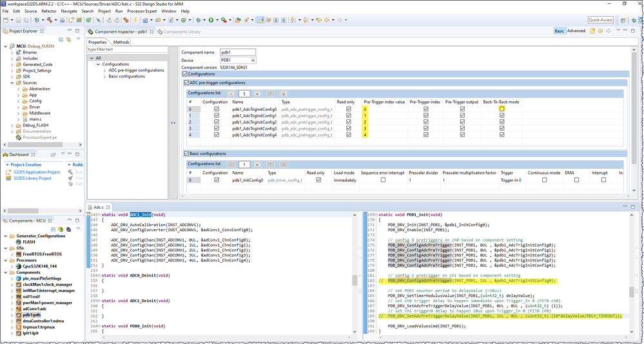This screenshot has height=344, width=644.
Task: Open the Processor Expert menu
Action: point(142,11)
